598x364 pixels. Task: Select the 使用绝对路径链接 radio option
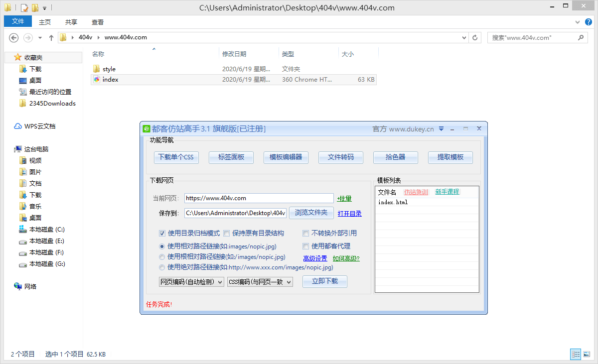(161, 267)
